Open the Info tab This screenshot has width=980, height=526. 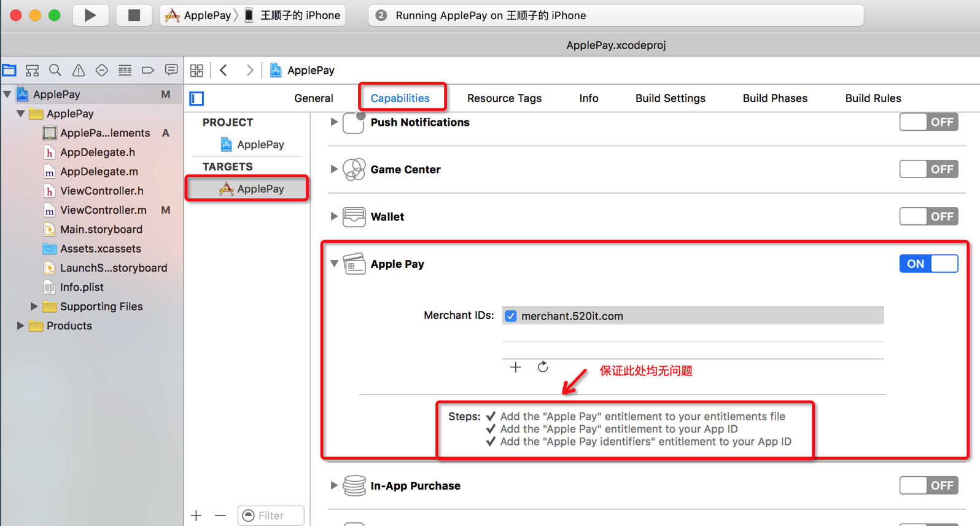coord(589,98)
